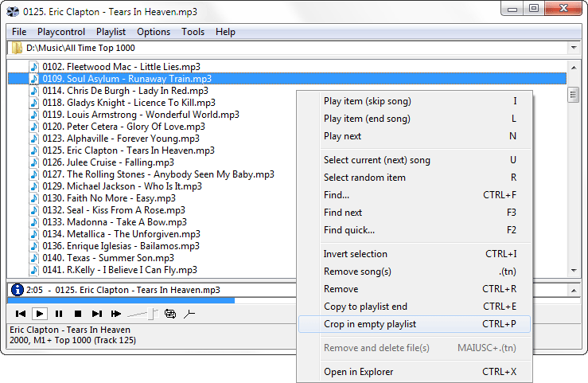Click the note icon of Chris De Burgh - Lady In Red

pos(34,91)
